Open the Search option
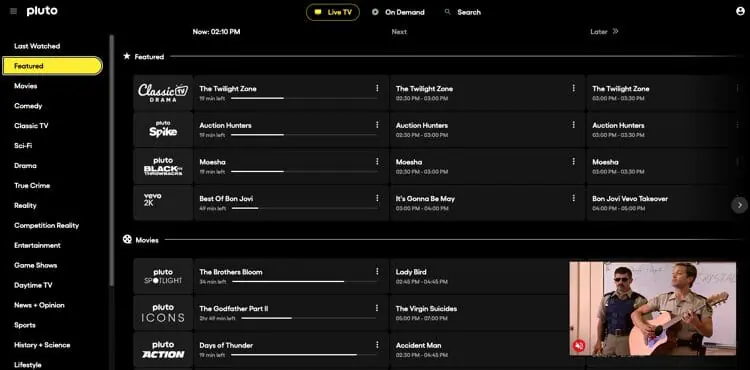This screenshot has height=370, width=750. pyautogui.click(x=463, y=12)
